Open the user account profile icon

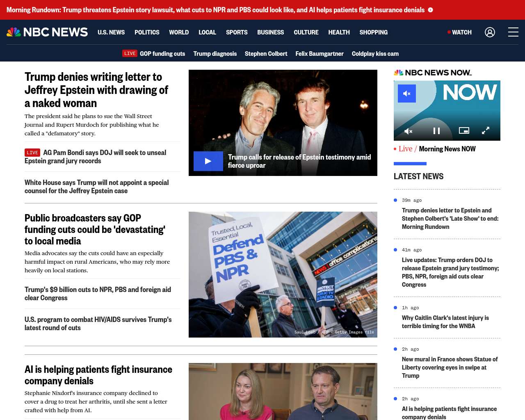pos(490,32)
